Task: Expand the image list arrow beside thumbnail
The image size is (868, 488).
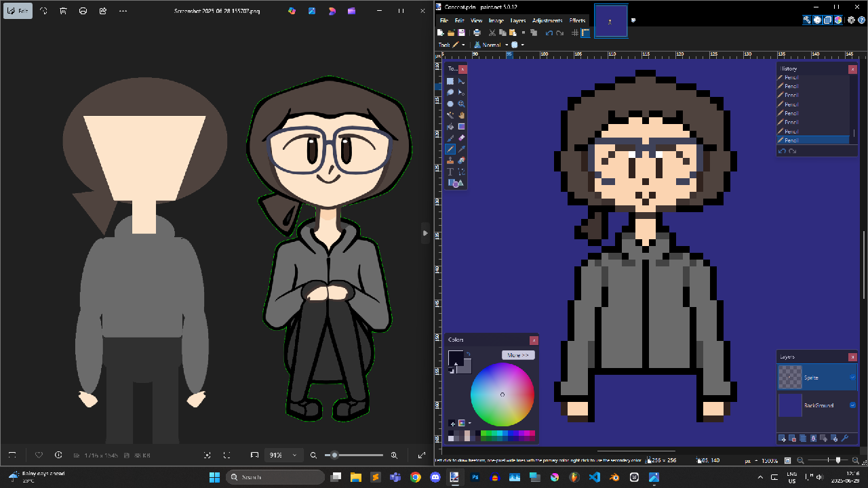Action: pos(633,20)
